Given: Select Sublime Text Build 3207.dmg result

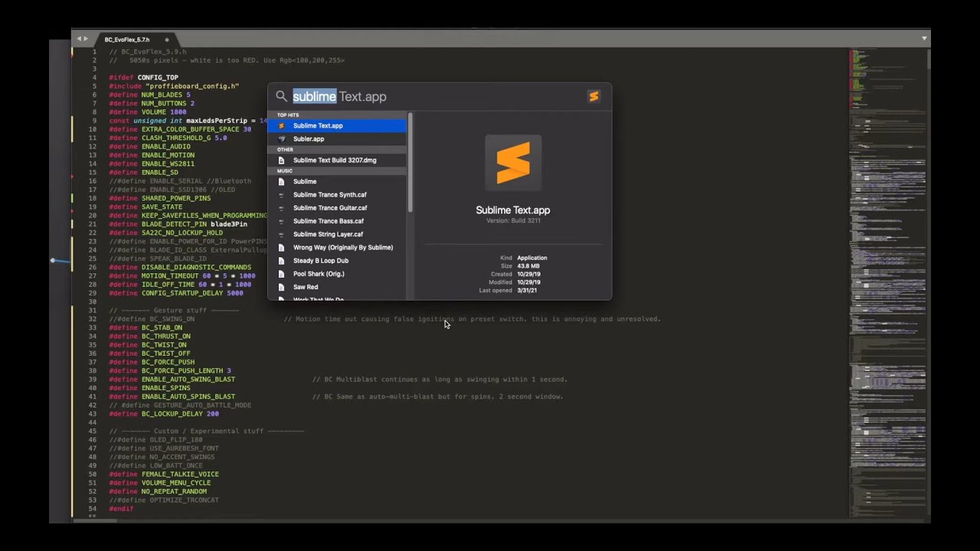Looking at the screenshot, I should (337, 160).
